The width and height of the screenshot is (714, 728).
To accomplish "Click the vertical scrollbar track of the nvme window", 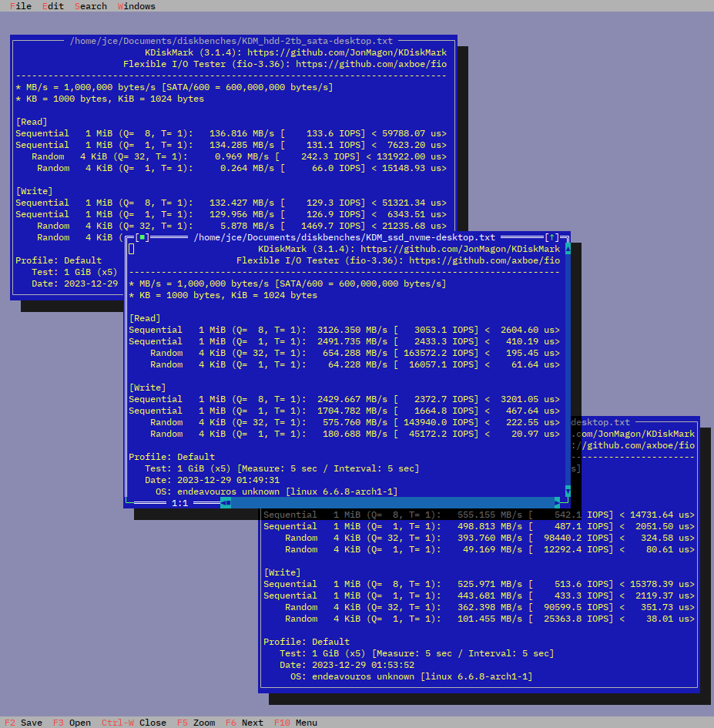I will click(x=568, y=370).
